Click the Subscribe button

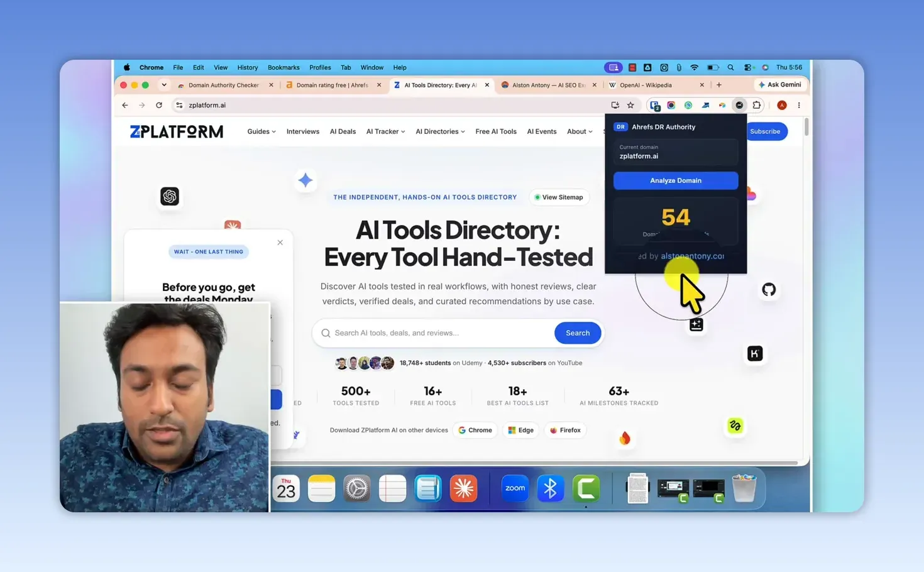coord(765,131)
